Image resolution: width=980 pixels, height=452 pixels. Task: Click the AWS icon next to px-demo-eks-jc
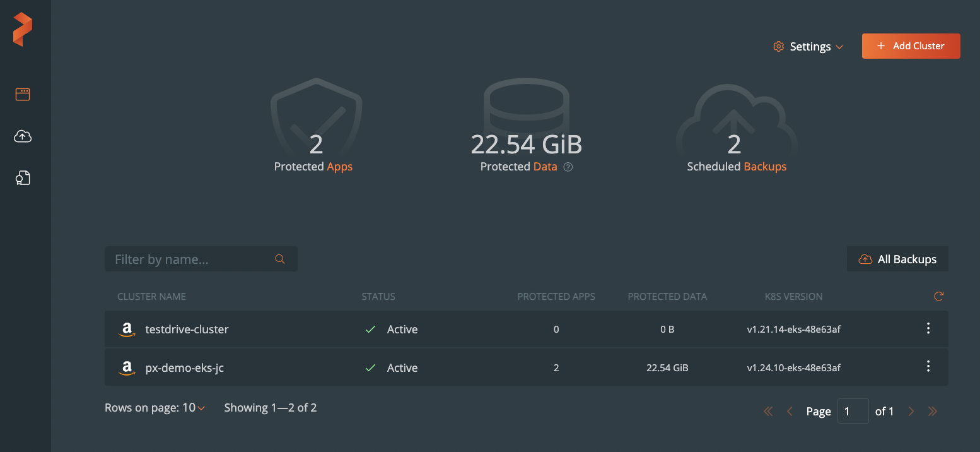126,367
